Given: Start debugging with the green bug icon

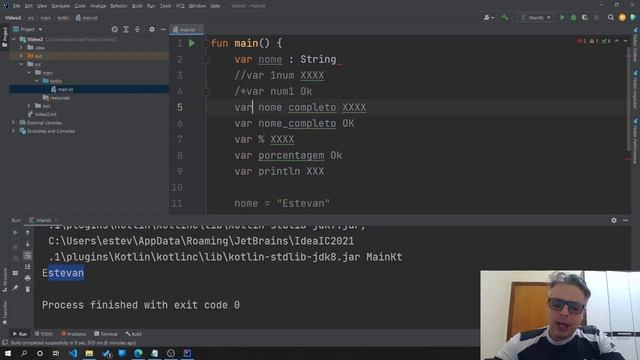Looking at the screenshot, I should (573, 18).
